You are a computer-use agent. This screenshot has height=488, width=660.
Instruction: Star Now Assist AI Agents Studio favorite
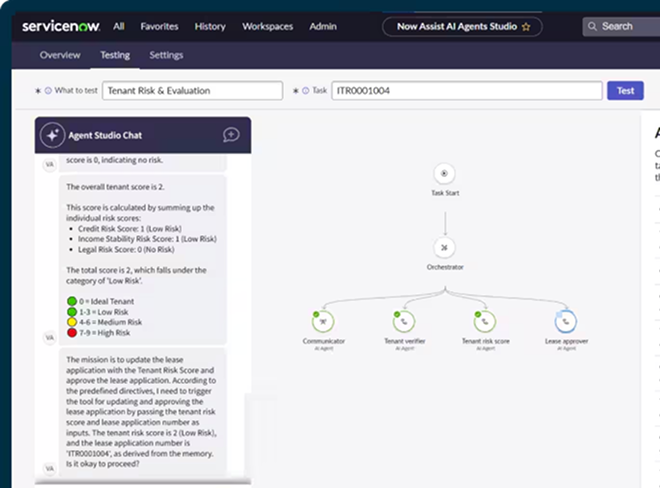(526, 27)
